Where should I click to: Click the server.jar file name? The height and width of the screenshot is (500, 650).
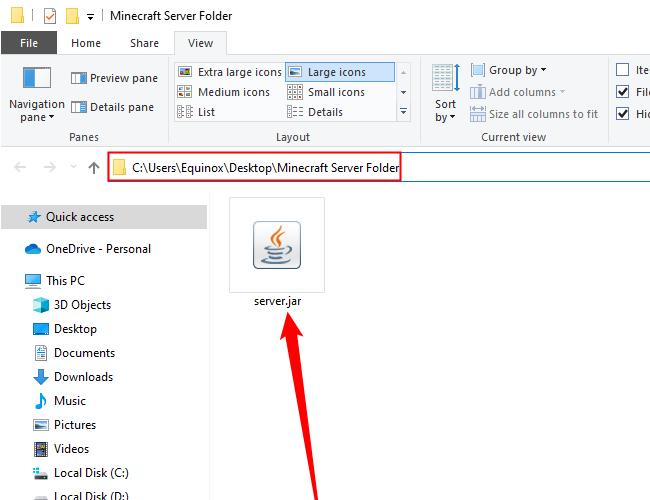point(277,301)
